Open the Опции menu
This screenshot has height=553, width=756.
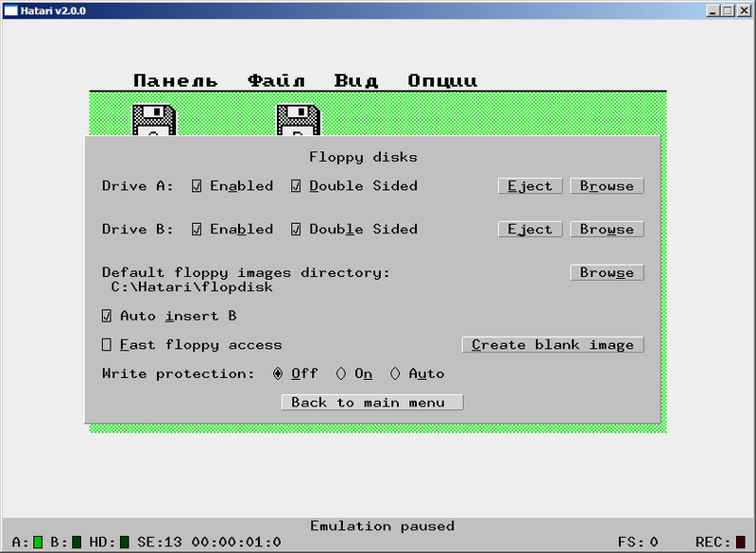pyautogui.click(x=442, y=80)
